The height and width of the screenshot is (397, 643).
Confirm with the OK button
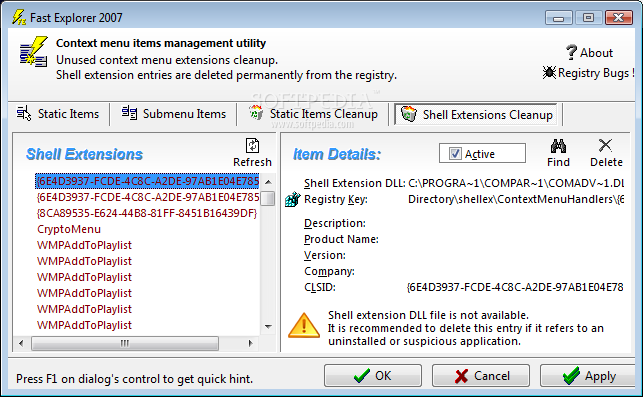pyautogui.click(x=373, y=376)
